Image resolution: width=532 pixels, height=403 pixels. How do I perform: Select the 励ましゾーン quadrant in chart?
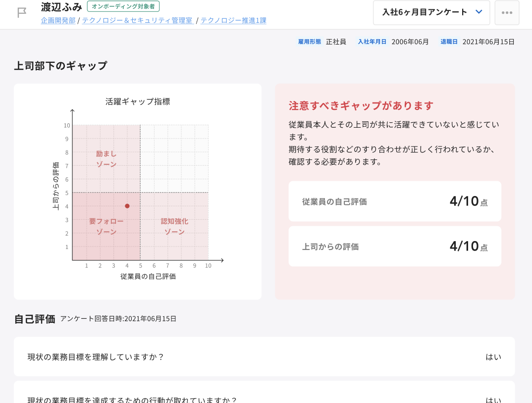pyautogui.click(x=106, y=159)
